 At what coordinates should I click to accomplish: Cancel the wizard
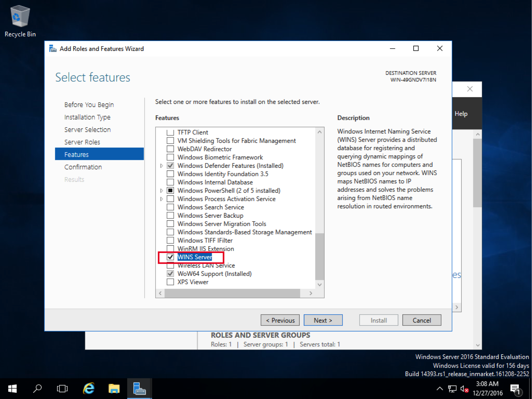pyautogui.click(x=422, y=320)
